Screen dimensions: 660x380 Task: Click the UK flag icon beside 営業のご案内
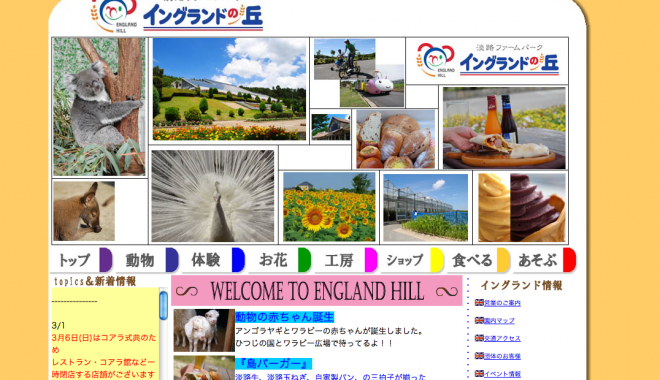click(479, 303)
